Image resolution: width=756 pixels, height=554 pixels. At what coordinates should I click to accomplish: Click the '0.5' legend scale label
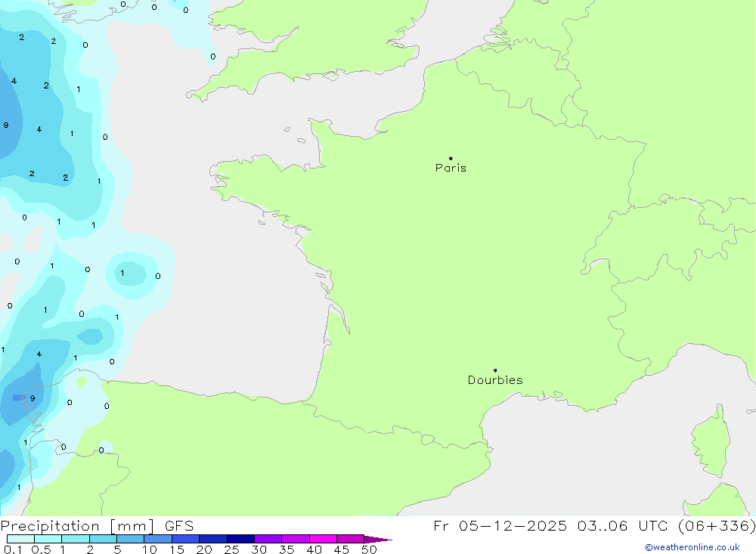click(x=41, y=549)
